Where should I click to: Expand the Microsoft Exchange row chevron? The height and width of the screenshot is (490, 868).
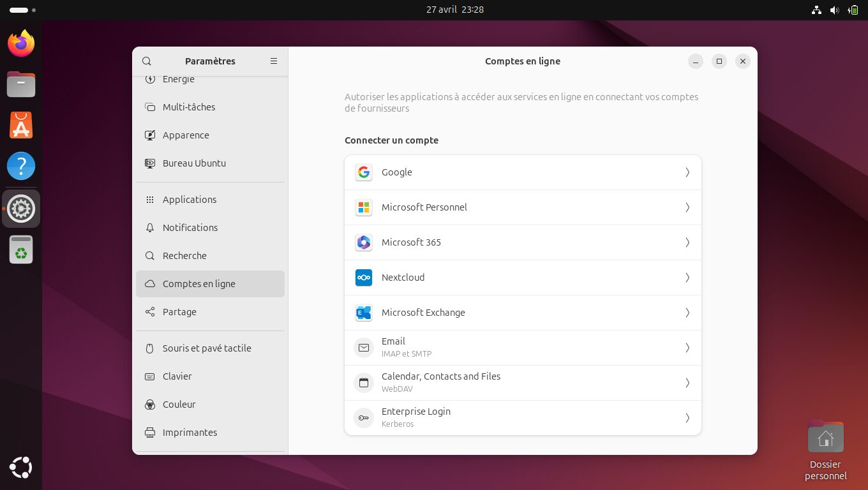[x=687, y=313]
